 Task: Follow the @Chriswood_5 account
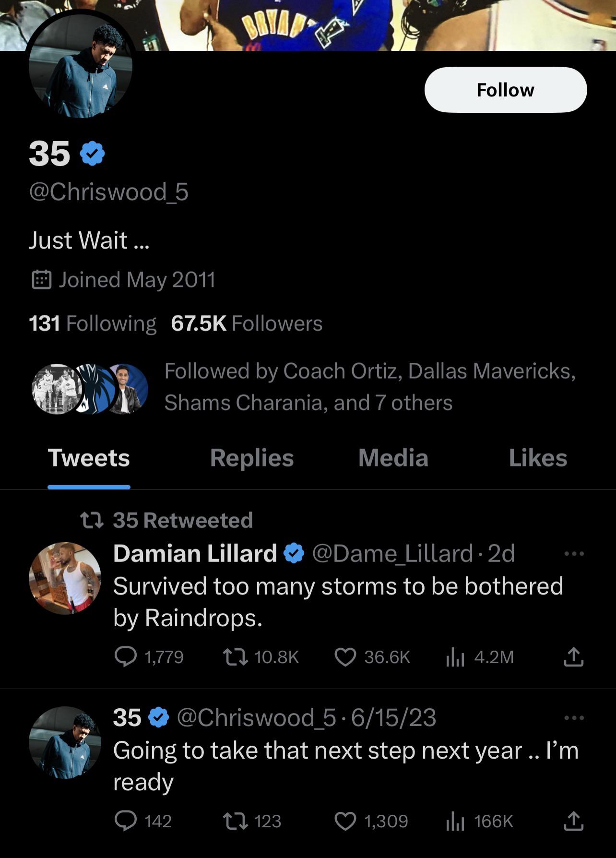click(x=506, y=90)
